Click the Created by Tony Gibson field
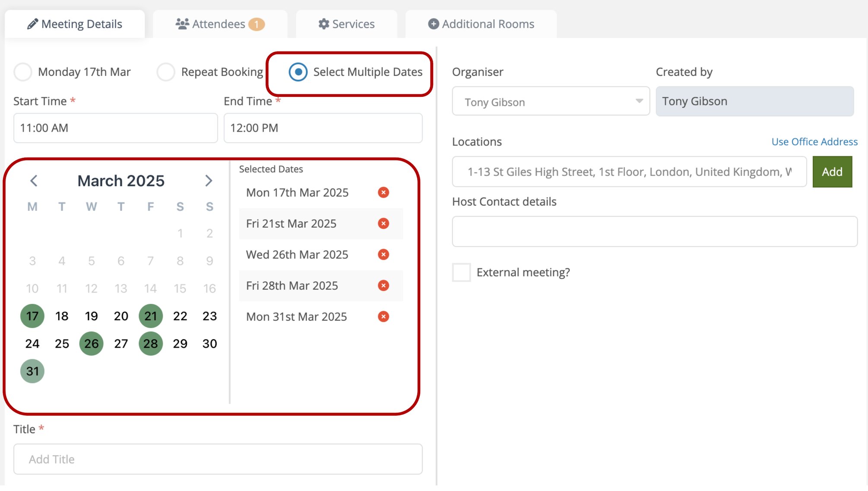 [754, 101]
